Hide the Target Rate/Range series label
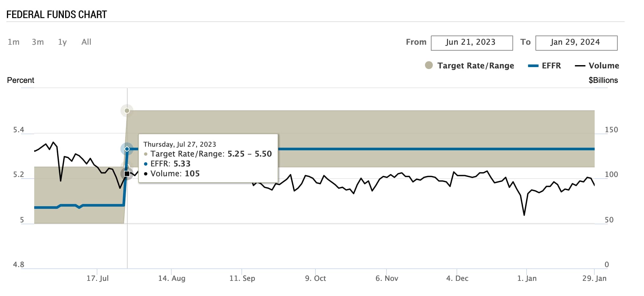Screen dimensions: 644x296 click(475, 66)
